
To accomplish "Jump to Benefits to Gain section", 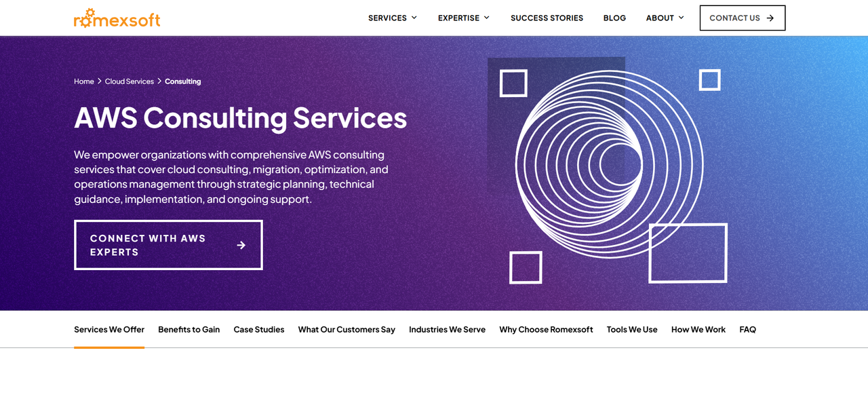I will [189, 330].
